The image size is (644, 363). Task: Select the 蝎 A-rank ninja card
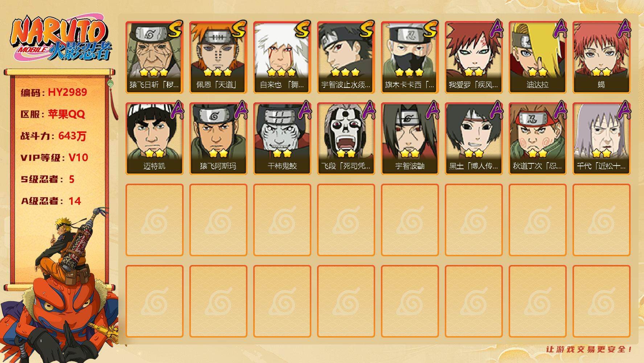[601, 57]
